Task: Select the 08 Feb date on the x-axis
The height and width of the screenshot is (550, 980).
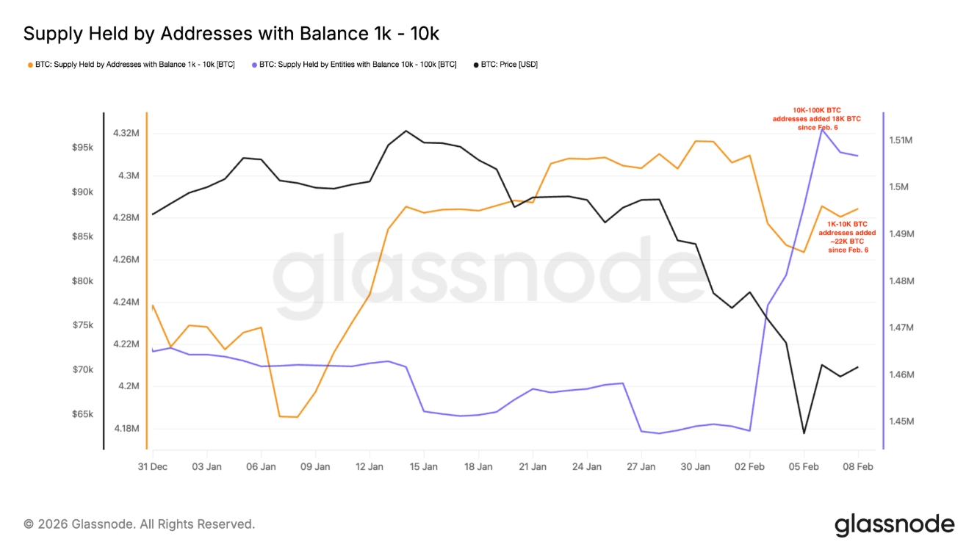Action: (x=858, y=466)
